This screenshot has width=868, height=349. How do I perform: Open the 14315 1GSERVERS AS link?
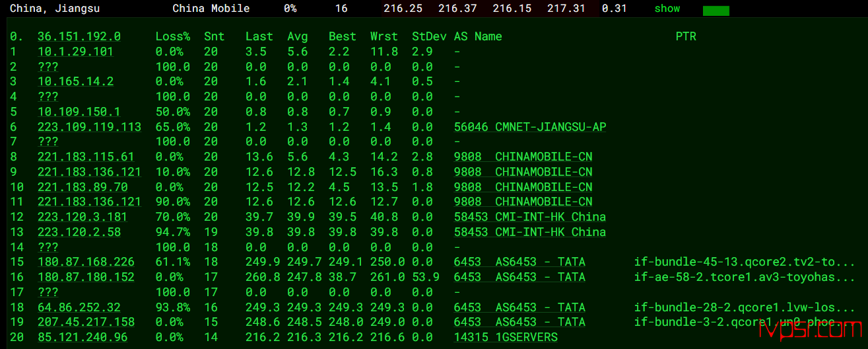(x=506, y=337)
